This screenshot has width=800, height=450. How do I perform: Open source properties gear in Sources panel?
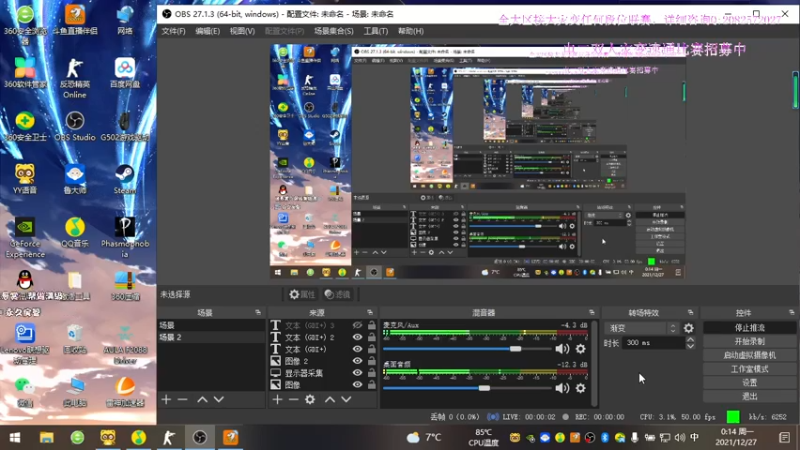310,399
